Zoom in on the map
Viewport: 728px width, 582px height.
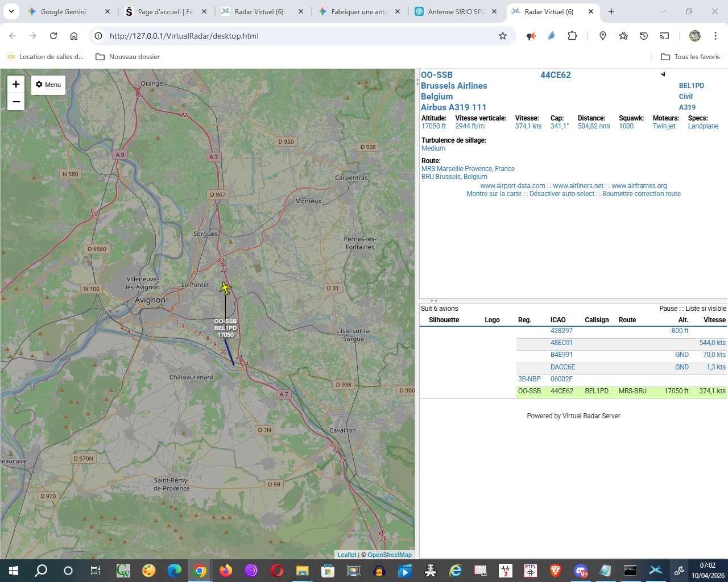coord(16,84)
